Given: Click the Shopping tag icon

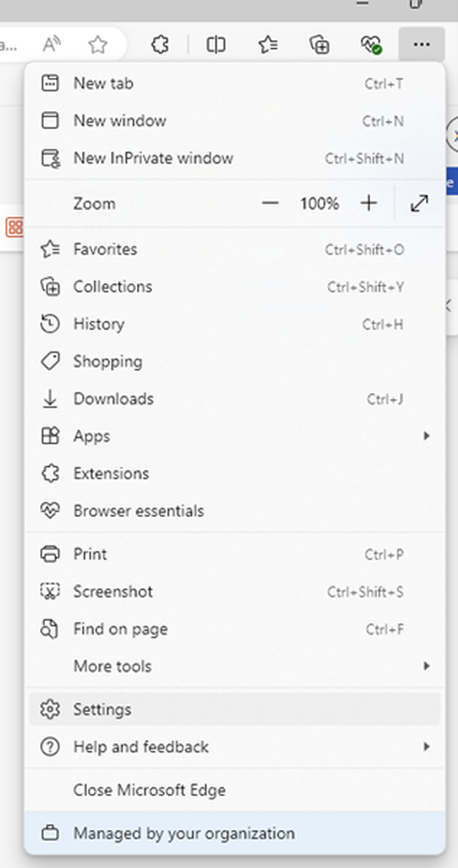Looking at the screenshot, I should [50, 361].
